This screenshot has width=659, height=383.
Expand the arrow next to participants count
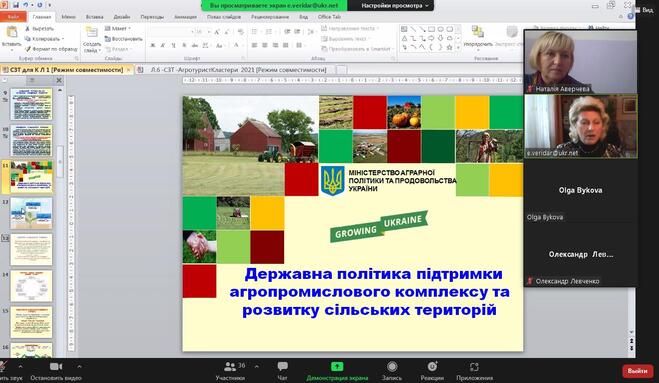pos(256,367)
